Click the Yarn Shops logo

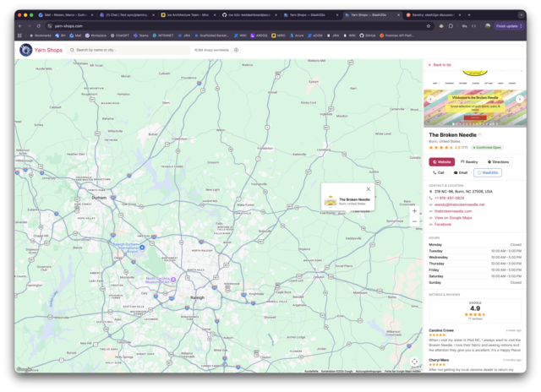click(36, 50)
